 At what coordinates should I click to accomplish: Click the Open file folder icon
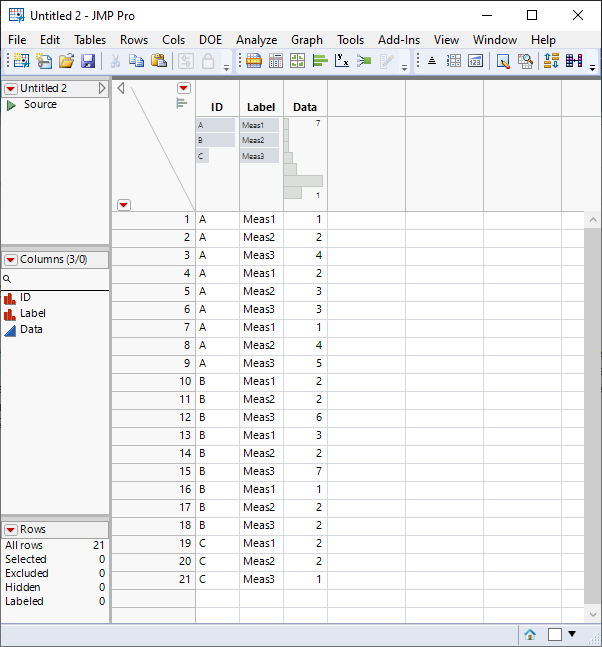[66, 61]
